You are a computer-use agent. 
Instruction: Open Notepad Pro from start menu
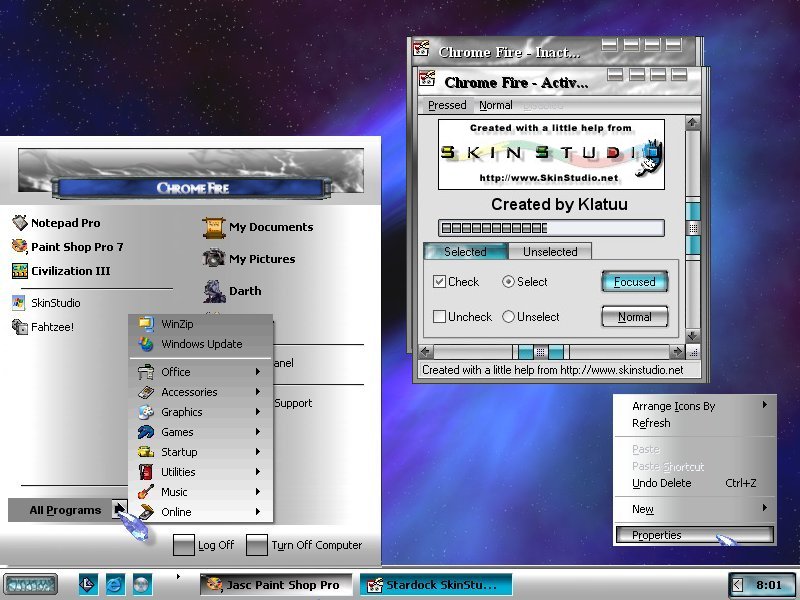[56, 223]
